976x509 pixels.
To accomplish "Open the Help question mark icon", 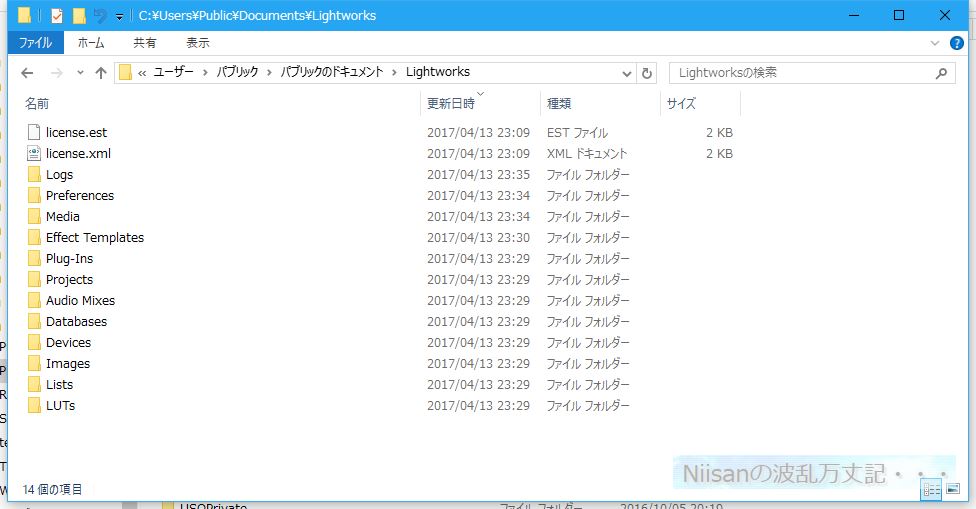I will 957,43.
